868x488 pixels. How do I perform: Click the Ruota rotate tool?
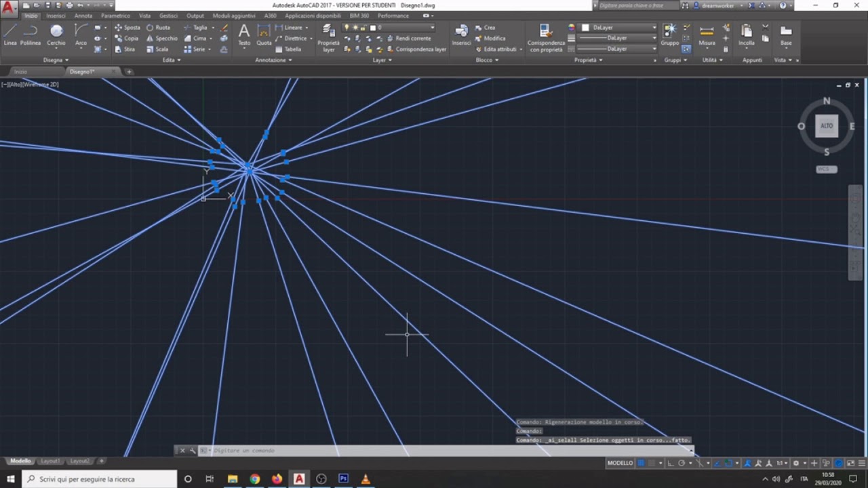pyautogui.click(x=158, y=28)
